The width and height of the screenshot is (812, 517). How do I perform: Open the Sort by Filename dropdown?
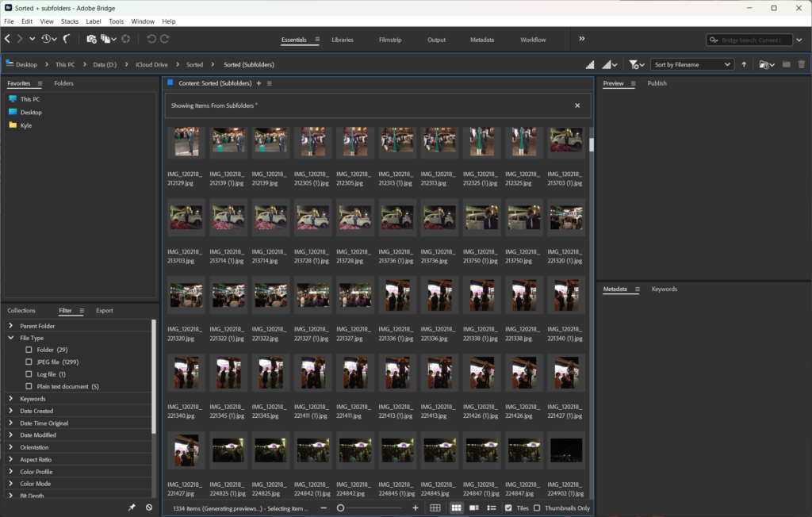point(691,64)
